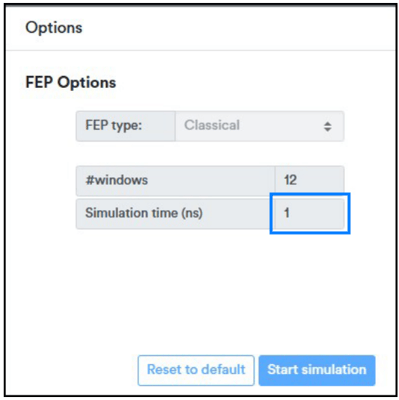
Task: Click the Options panel header
Action: point(54,28)
